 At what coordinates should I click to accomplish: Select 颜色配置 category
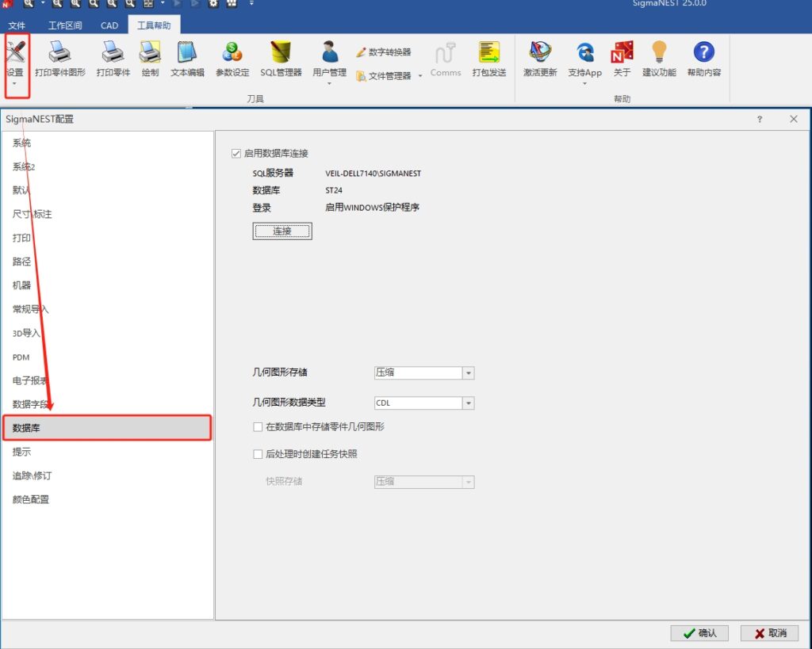pos(31,499)
